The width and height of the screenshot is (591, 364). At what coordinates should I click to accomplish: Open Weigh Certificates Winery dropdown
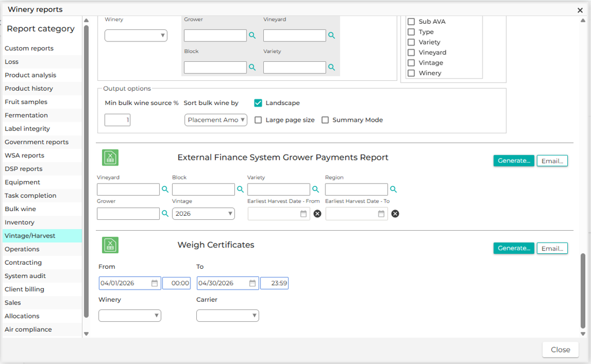130,316
